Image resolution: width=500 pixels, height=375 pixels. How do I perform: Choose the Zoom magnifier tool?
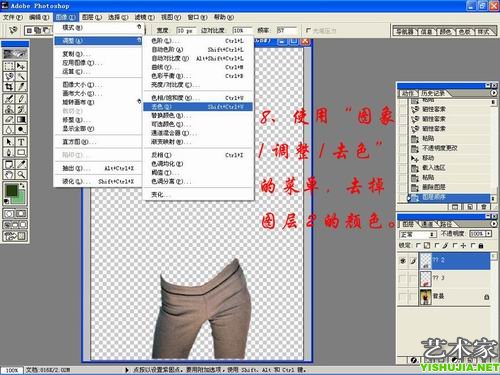click(21, 174)
